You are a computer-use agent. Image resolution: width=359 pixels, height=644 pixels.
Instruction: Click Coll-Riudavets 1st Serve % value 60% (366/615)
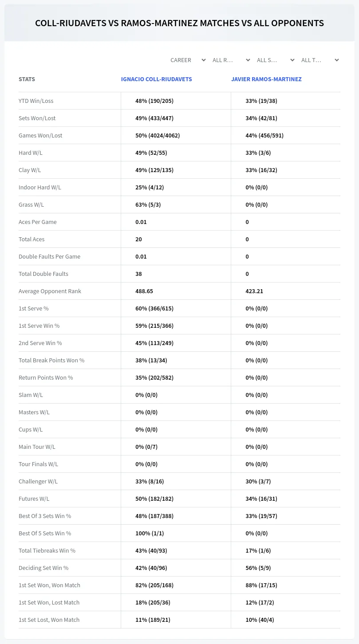[154, 308]
